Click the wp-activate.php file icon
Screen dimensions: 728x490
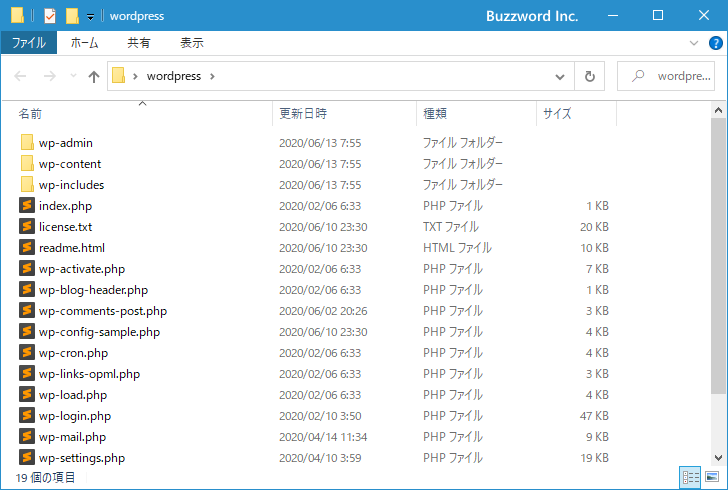pos(27,268)
